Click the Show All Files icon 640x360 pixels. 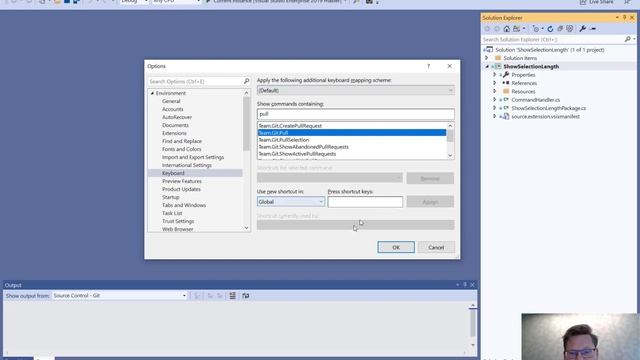click(x=570, y=29)
